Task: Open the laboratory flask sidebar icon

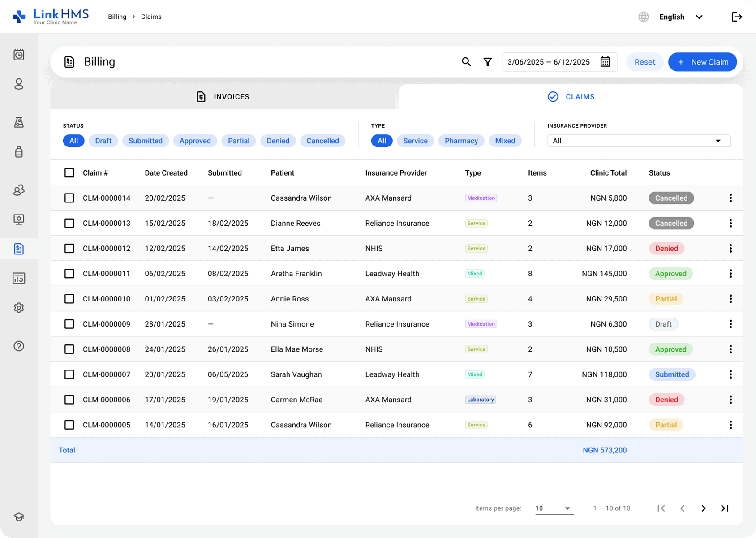Action: 19,122
